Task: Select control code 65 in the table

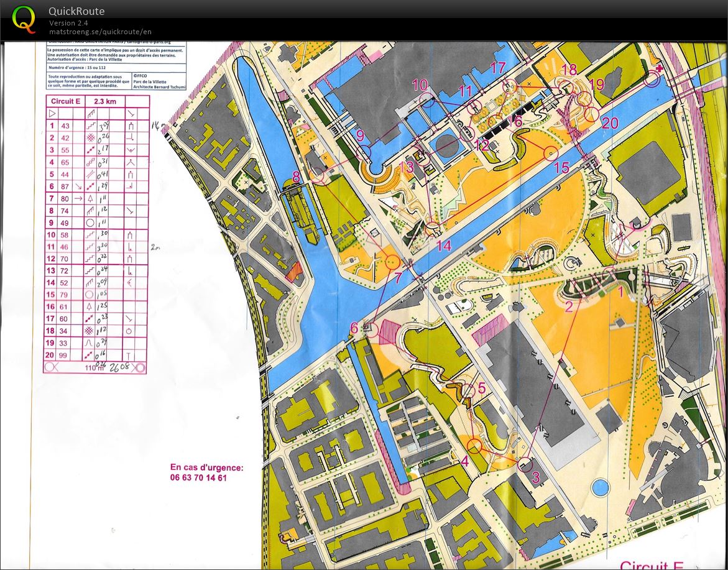Action: click(x=65, y=162)
